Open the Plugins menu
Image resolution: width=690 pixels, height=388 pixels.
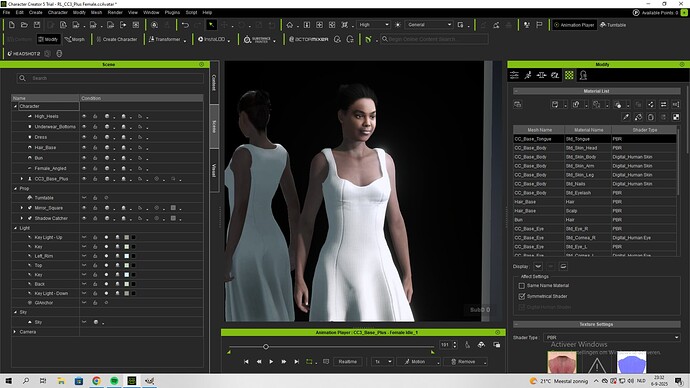pyautogui.click(x=172, y=12)
